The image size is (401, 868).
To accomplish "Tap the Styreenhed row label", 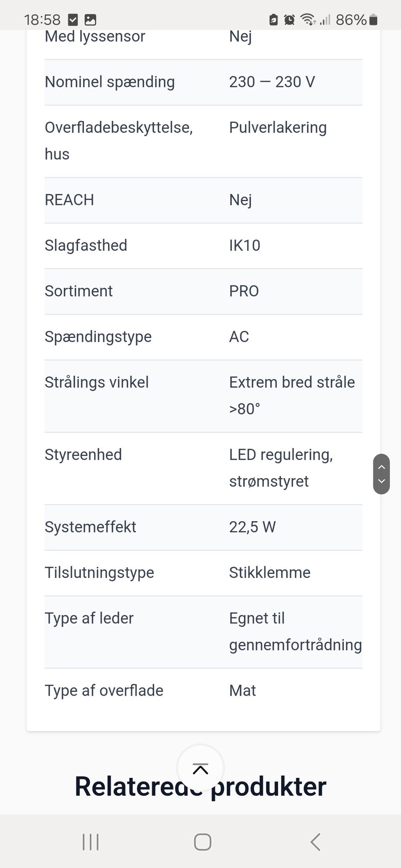I will (x=83, y=454).
